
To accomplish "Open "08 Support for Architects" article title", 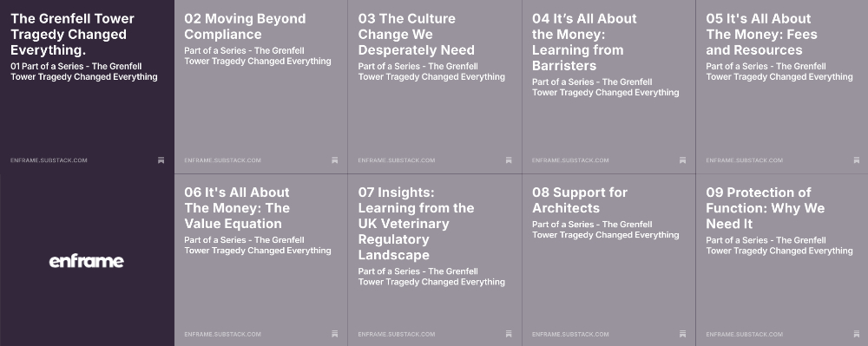I will (580, 200).
